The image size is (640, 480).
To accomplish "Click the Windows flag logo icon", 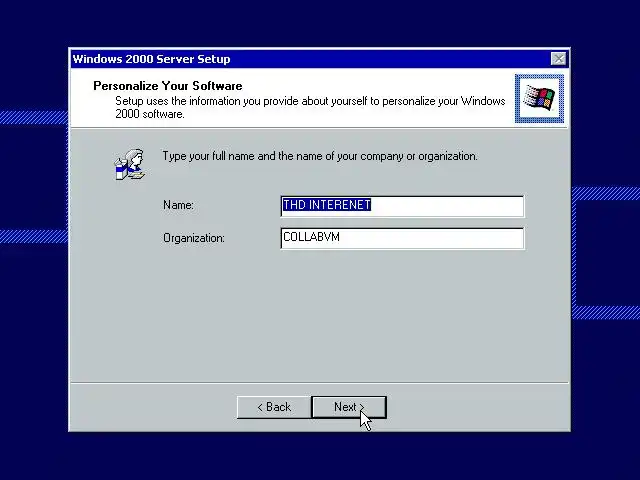I will coord(539,98).
